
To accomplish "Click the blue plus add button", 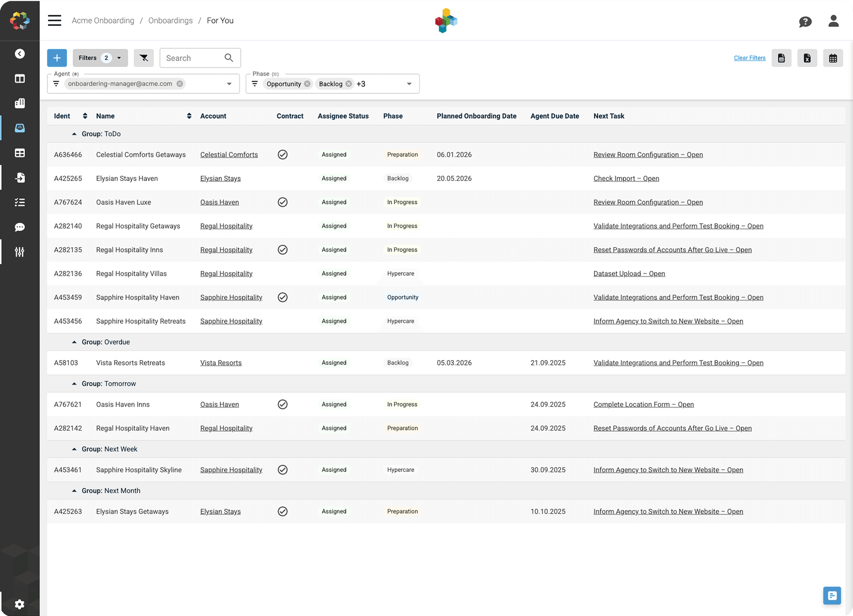I will [57, 58].
